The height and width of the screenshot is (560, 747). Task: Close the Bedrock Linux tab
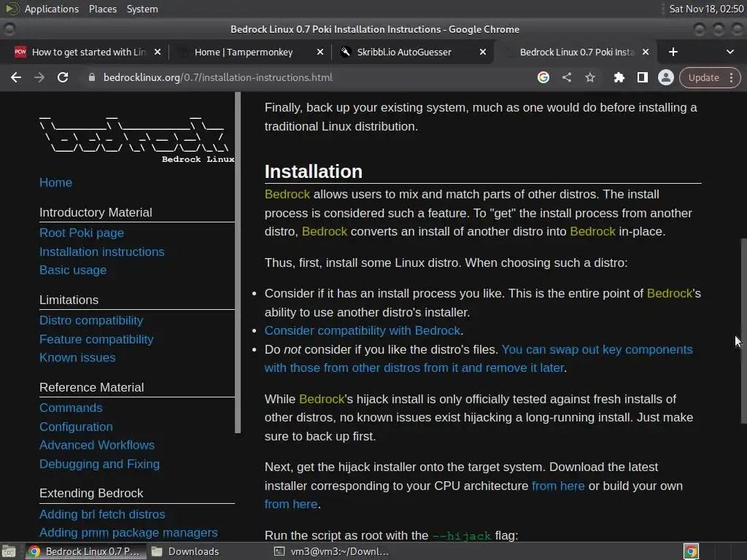click(646, 52)
